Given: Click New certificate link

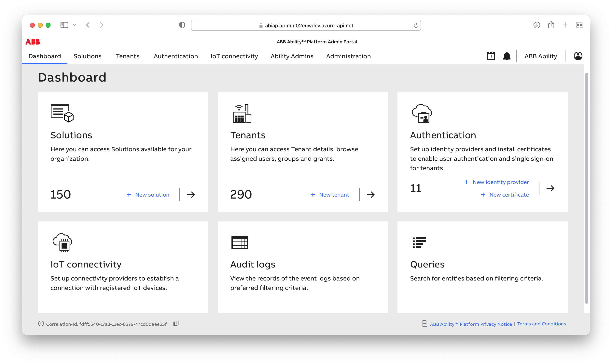Looking at the screenshot, I should click(505, 195).
